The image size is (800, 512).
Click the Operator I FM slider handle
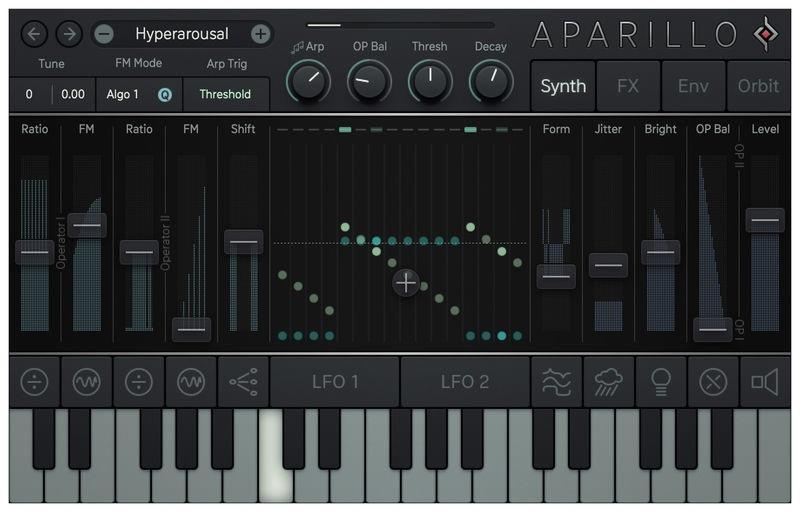tap(87, 225)
